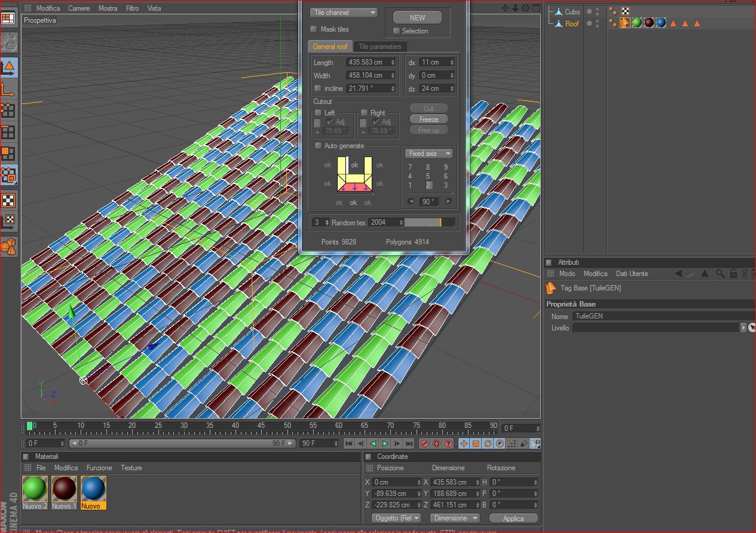
Task: Go to the start of the animation
Action: click(x=349, y=443)
